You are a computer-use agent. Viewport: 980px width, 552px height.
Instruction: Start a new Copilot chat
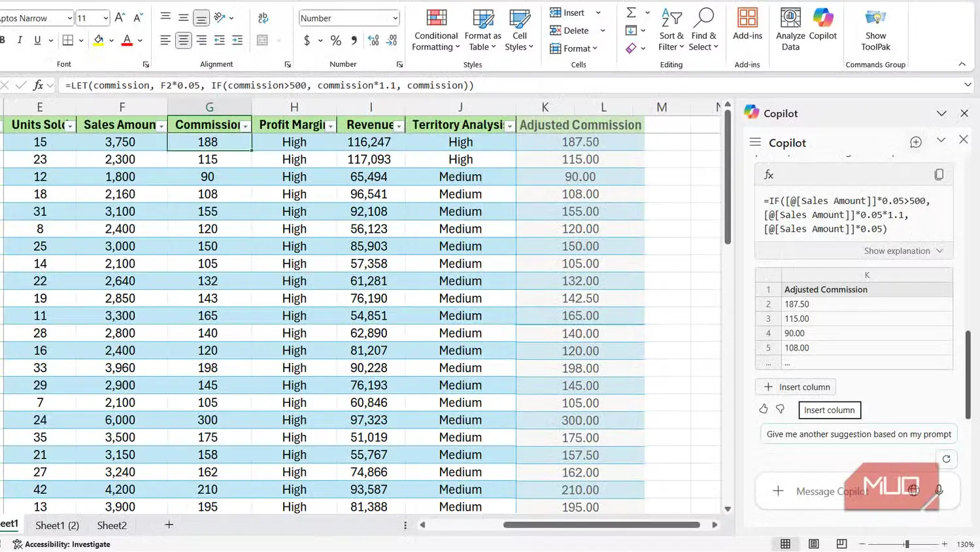pyautogui.click(x=916, y=142)
